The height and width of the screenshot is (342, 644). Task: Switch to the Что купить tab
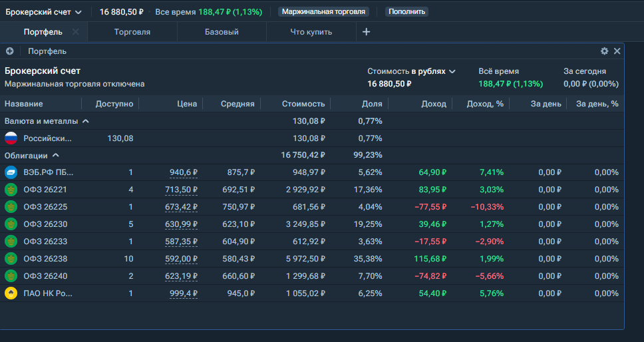point(311,32)
